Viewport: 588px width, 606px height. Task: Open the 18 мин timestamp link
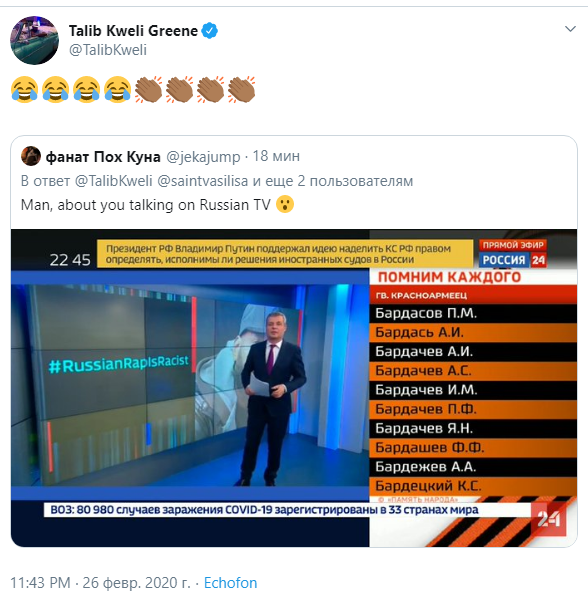click(276, 156)
